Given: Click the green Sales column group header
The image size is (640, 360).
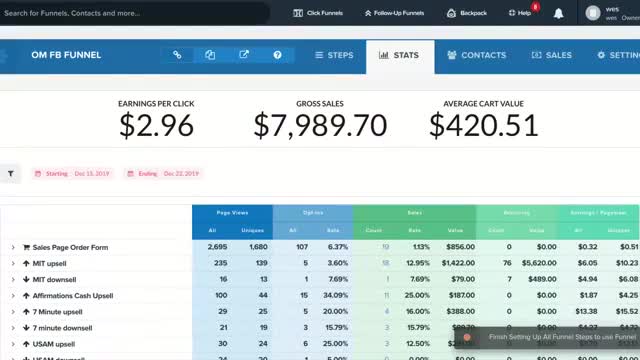Looking at the screenshot, I should [414, 213].
